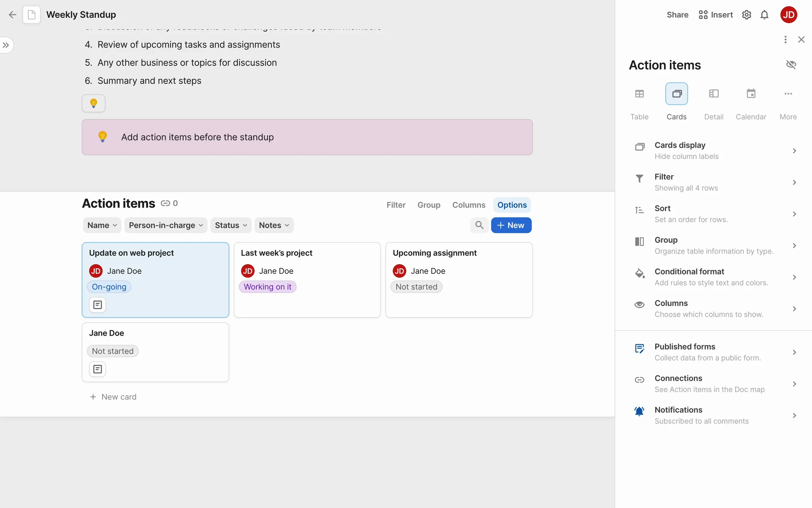The height and width of the screenshot is (508, 812).
Task: Open the Group menu above table
Action: pos(428,205)
